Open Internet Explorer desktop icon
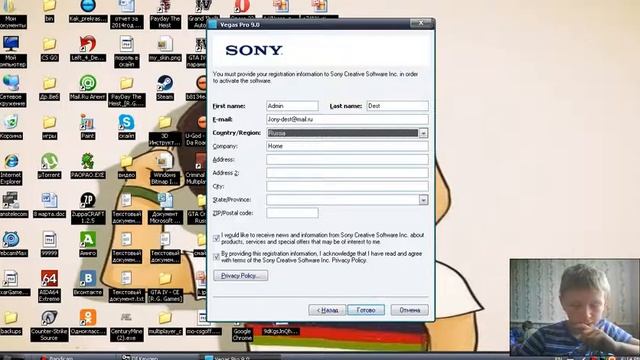This screenshot has width=640, height=360. pyautogui.click(x=11, y=162)
